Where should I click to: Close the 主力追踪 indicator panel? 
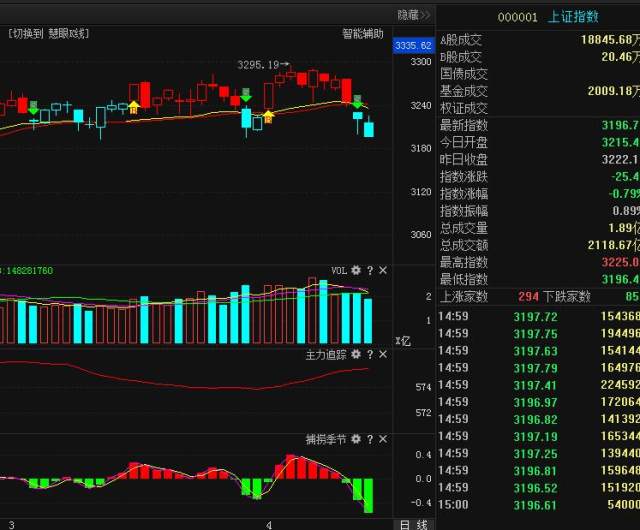(382, 354)
